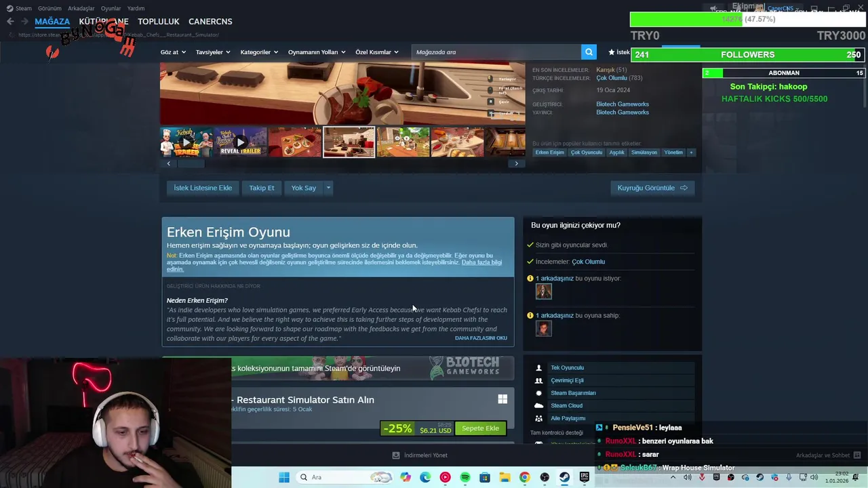Open the Daha fazla bilgi edinin link
The width and height of the screenshot is (868, 488).
point(334,266)
